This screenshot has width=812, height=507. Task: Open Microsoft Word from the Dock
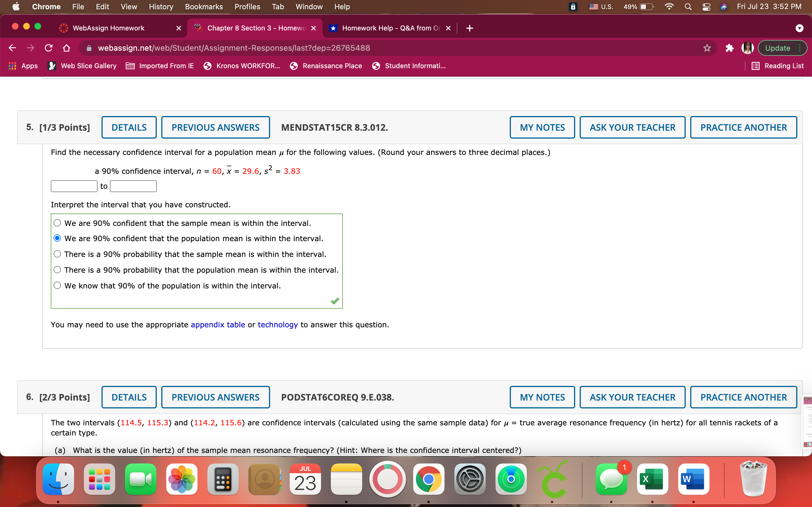tap(694, 479)
